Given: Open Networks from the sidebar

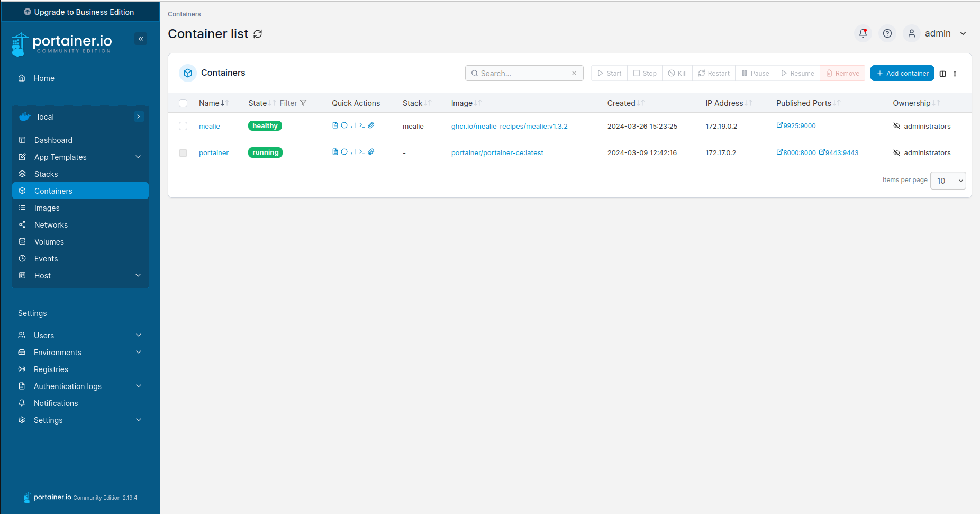Looking at the screenshot, I should pyautogui.click(x=51, y=224).
